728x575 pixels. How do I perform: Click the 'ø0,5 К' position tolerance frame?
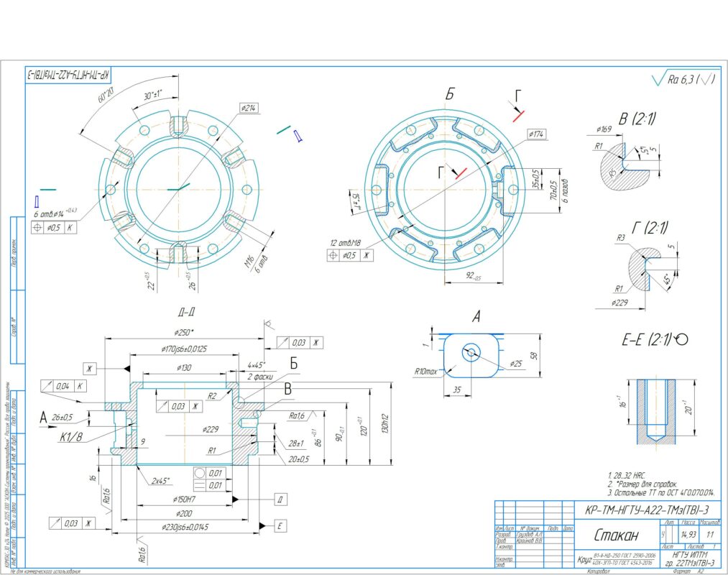[54, 228]
